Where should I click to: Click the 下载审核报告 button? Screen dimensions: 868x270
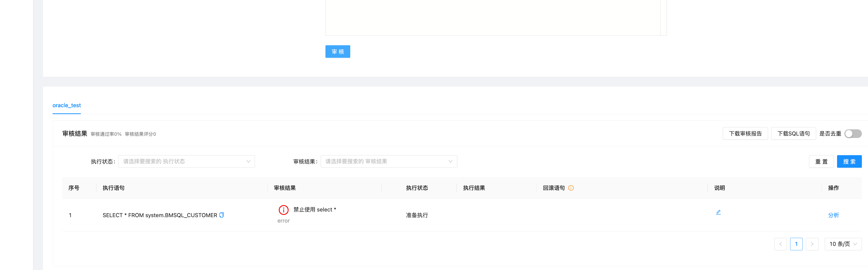745,133
